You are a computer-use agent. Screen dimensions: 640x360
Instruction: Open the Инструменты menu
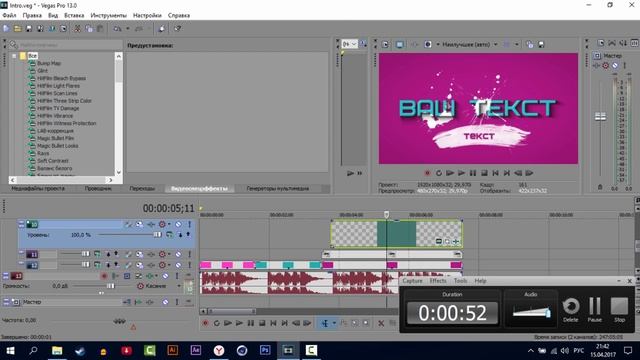[x=109, y=15]
